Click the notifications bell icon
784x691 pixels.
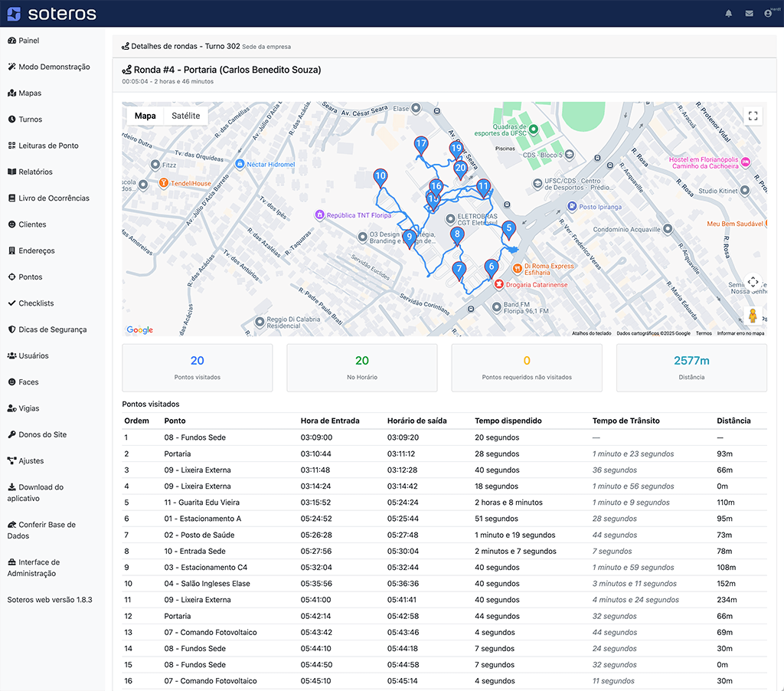[728, 14]
